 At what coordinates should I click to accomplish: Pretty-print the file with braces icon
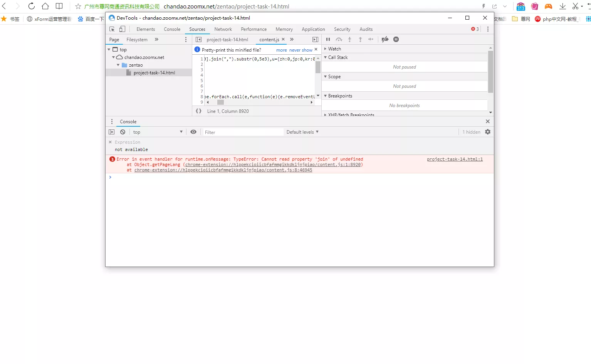(198, 111)
